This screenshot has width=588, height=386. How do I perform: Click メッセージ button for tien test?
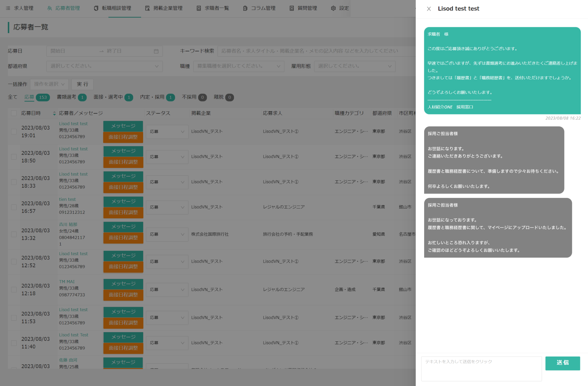tap(123, 201)
